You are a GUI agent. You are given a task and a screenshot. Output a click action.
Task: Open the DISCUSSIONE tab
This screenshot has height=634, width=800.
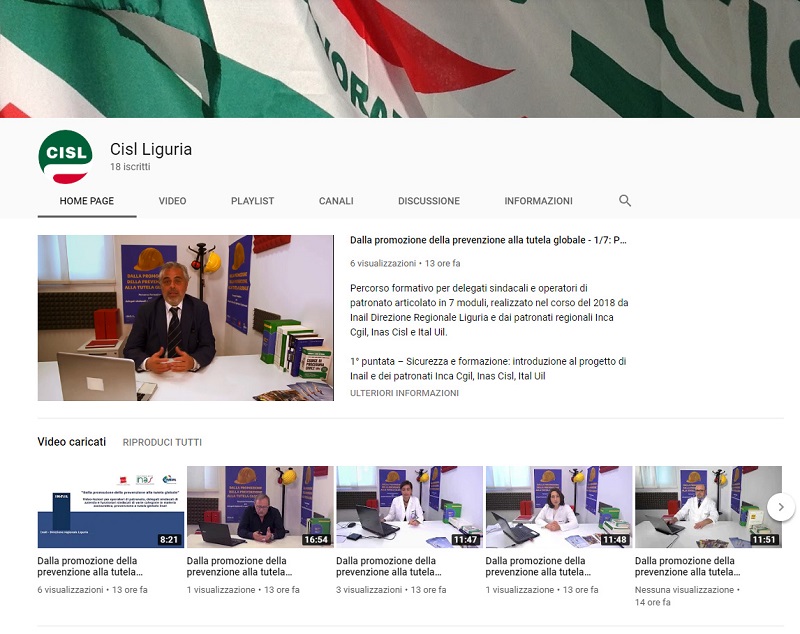coord(429,201)
